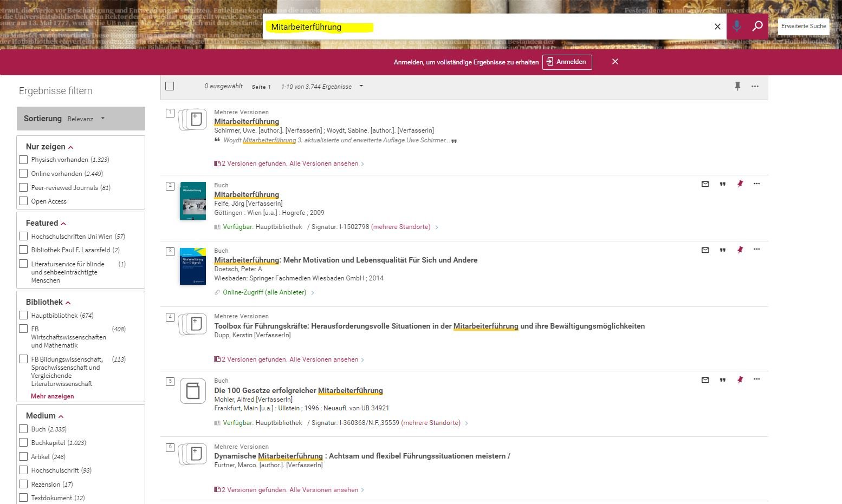Check Literaturservice für blinde Menschen filter
Screen dimensions: 842x504
point(23,264)
